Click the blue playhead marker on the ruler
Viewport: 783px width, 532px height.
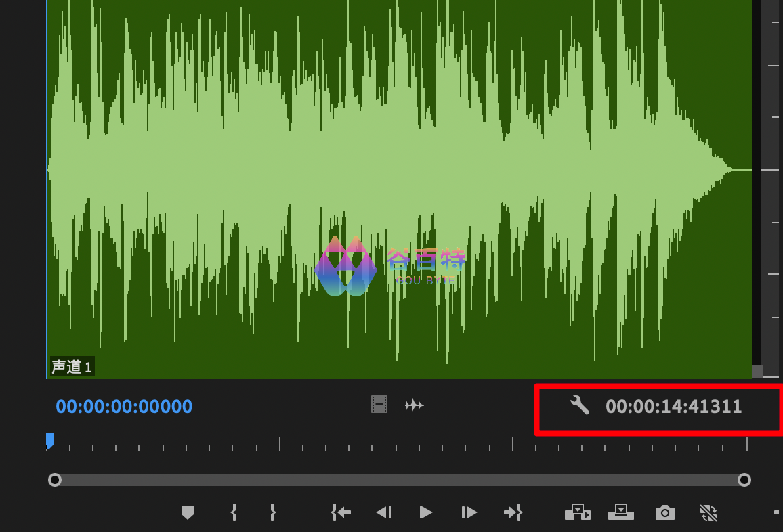(50, 441)
